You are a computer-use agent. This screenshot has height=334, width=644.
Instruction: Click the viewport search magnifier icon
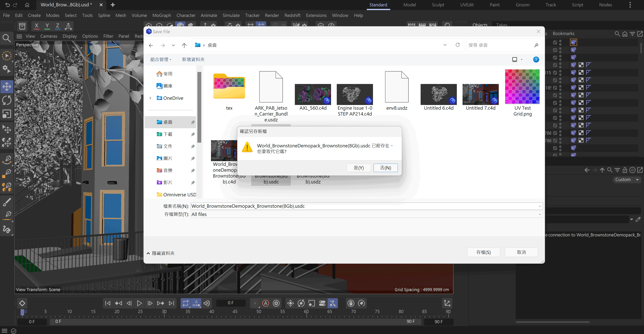pos(7,38)
